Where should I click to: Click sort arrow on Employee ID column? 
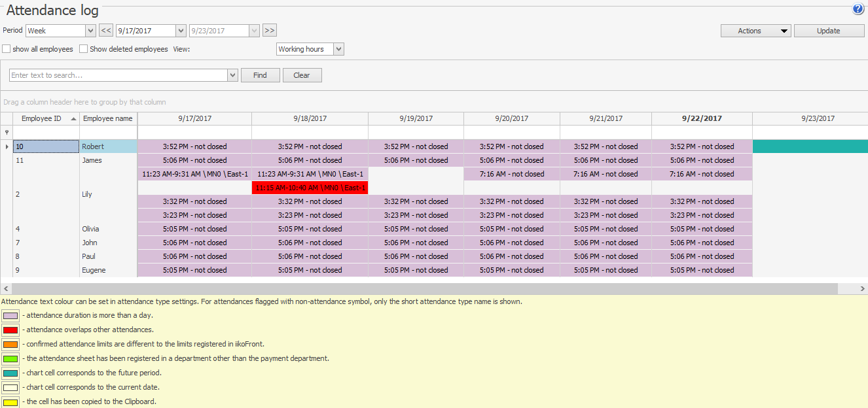(x=73, y=119)
